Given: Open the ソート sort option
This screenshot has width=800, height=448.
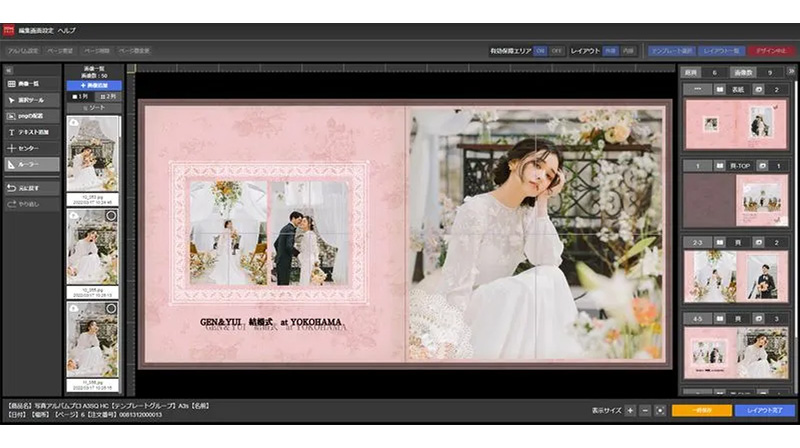Looking at the screenshot, I should (94, 108).
